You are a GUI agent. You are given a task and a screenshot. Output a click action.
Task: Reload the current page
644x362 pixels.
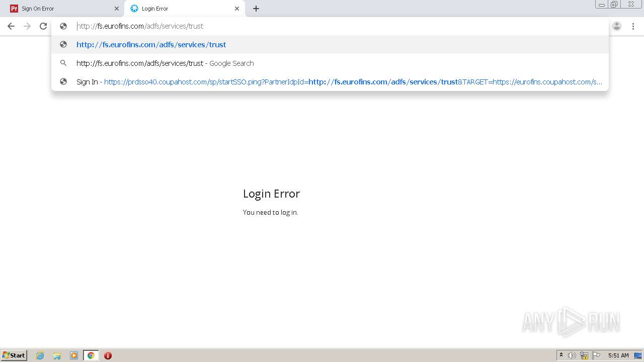(x=43, y=26)
